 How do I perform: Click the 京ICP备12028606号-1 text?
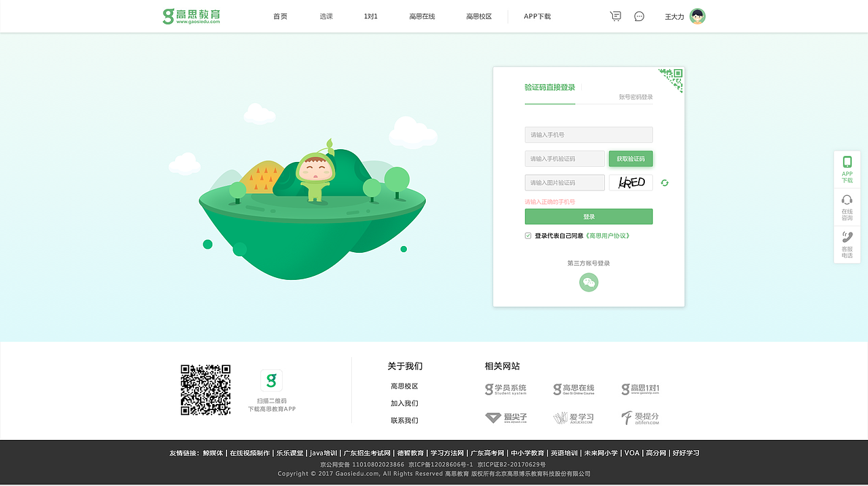tap(441, 464)
